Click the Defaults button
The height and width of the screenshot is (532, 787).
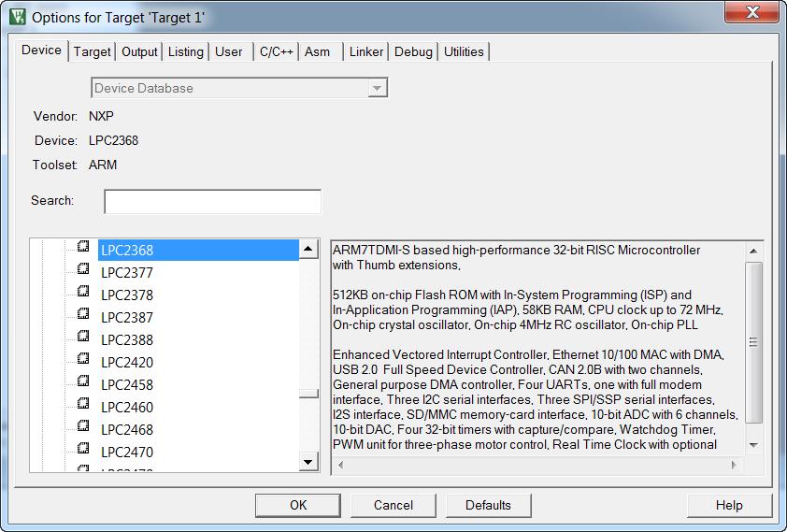pyautogui.click(x=488, y=505)
